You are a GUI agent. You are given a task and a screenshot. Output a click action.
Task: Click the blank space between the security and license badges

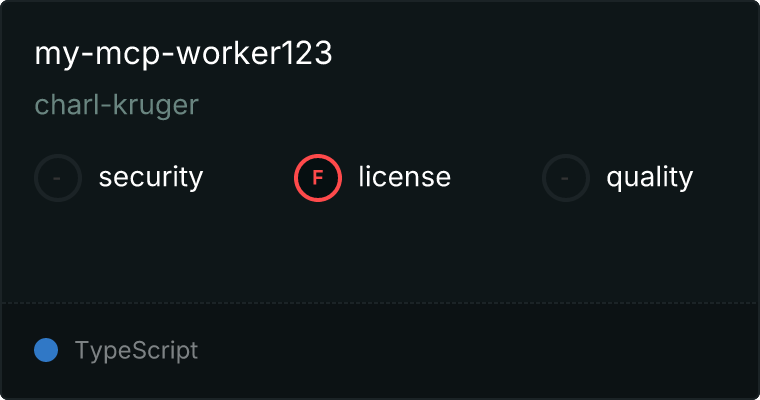point(248,178)
